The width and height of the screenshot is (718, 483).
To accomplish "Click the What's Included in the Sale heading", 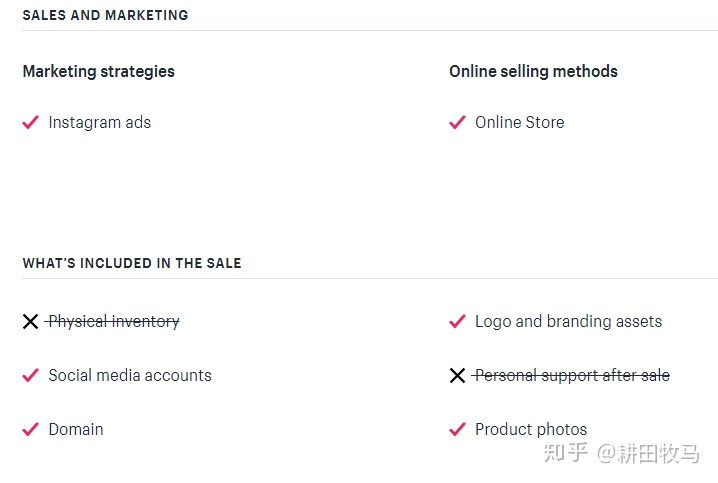I will tap(132, 263).
